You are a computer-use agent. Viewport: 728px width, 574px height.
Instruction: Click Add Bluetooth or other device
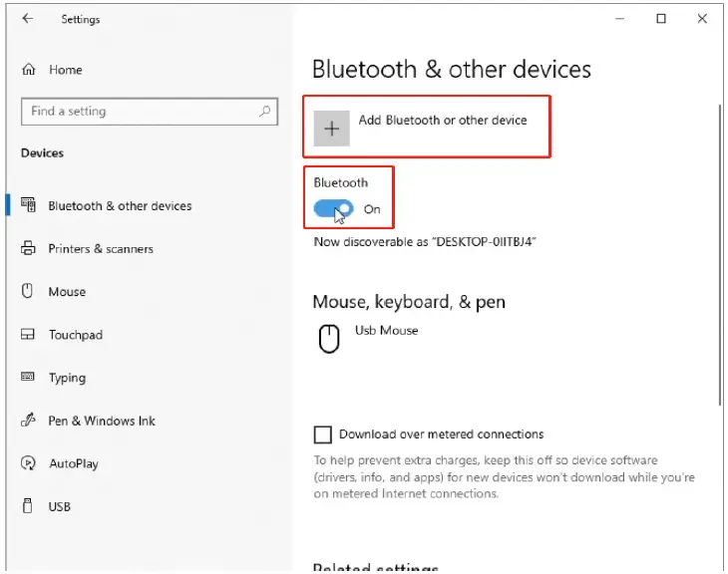[442, 121]
